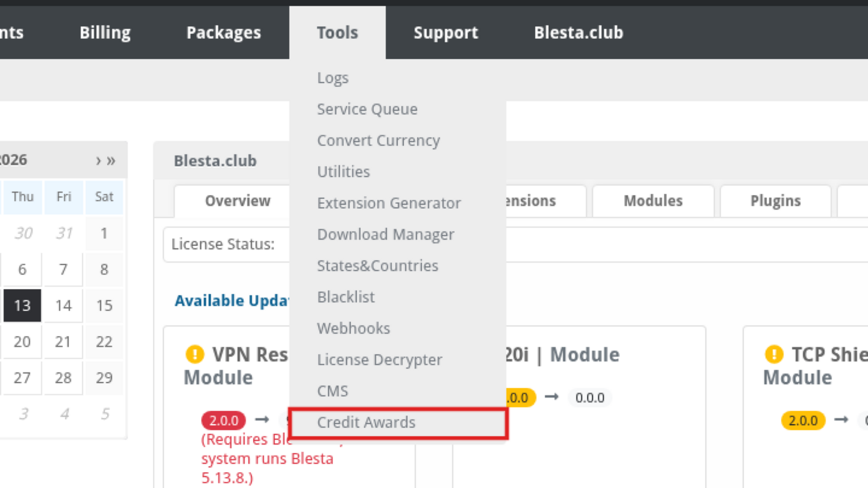Open Service Queue menu entry

367,109
